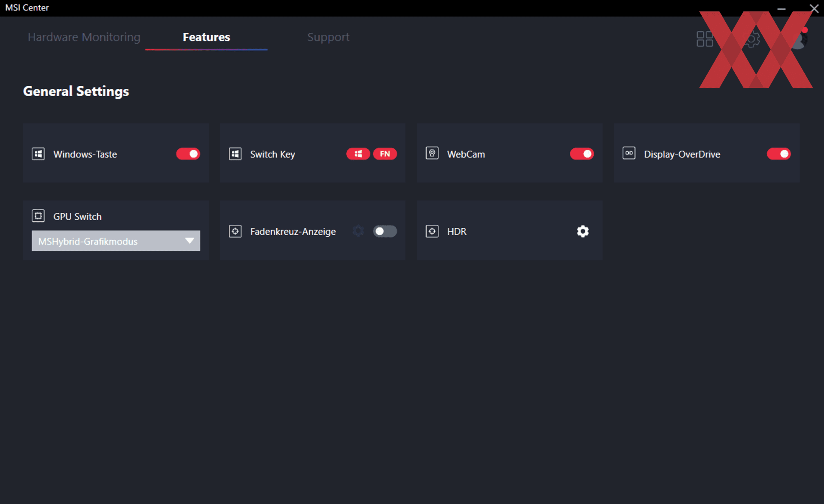Click the WebCam label
Screen dimensions: 824x504
pyautogui.click(x=466, y=154)
